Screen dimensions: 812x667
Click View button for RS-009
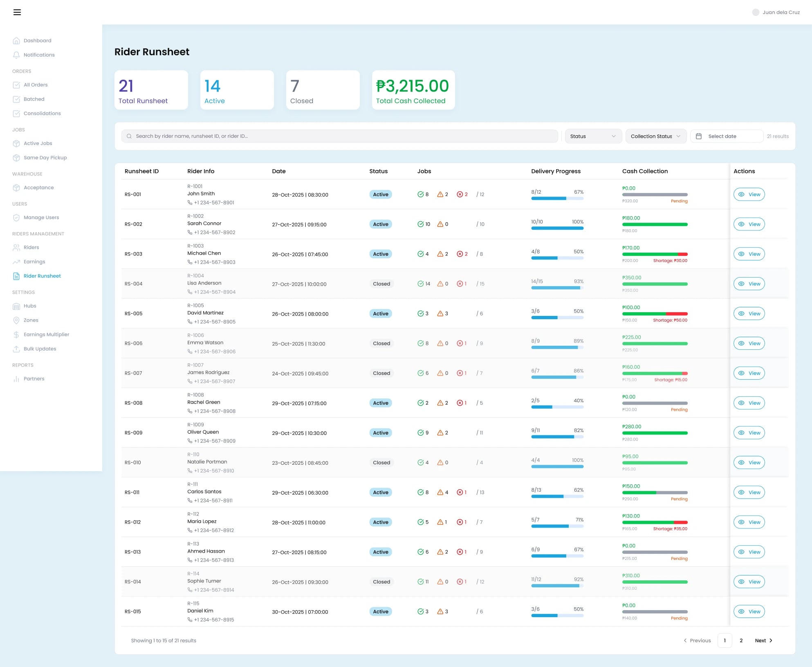click(x=749, y=433)
